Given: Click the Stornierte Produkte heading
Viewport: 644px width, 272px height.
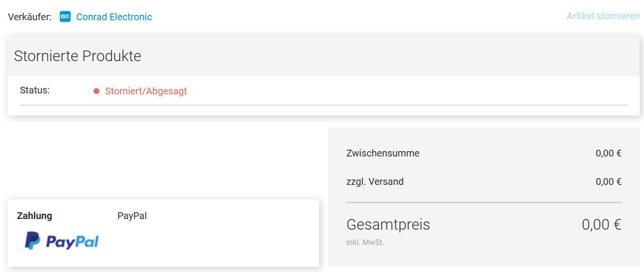Looking at the screenshot, I should coord(78,56).
